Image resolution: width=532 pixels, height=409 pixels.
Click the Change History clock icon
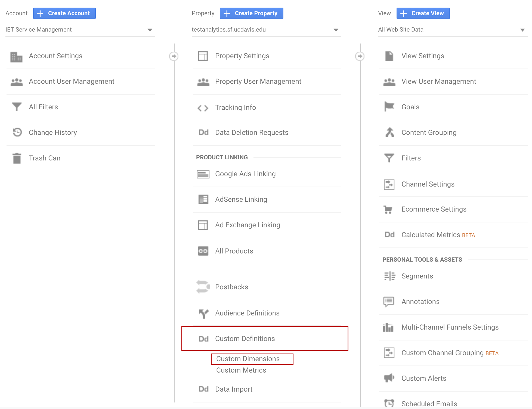[17, 132]
